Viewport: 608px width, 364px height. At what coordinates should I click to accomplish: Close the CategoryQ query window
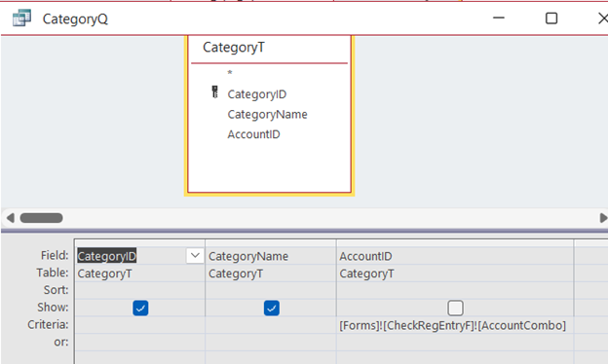[x=603, y=18]
